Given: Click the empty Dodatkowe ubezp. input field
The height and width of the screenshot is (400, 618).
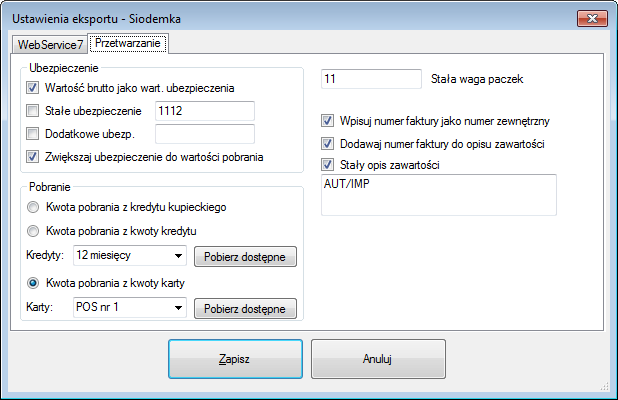Looking at the screenshot, I should tap(205, 134).
